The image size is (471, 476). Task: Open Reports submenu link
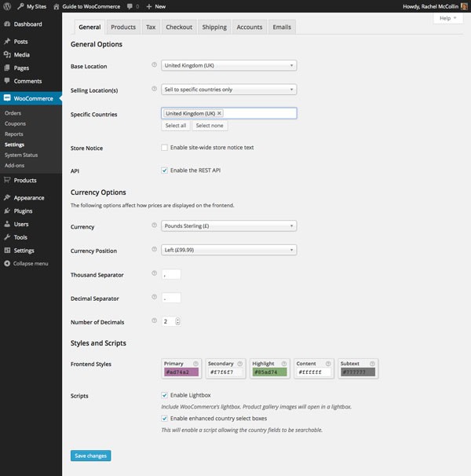(x=14, y=134)
